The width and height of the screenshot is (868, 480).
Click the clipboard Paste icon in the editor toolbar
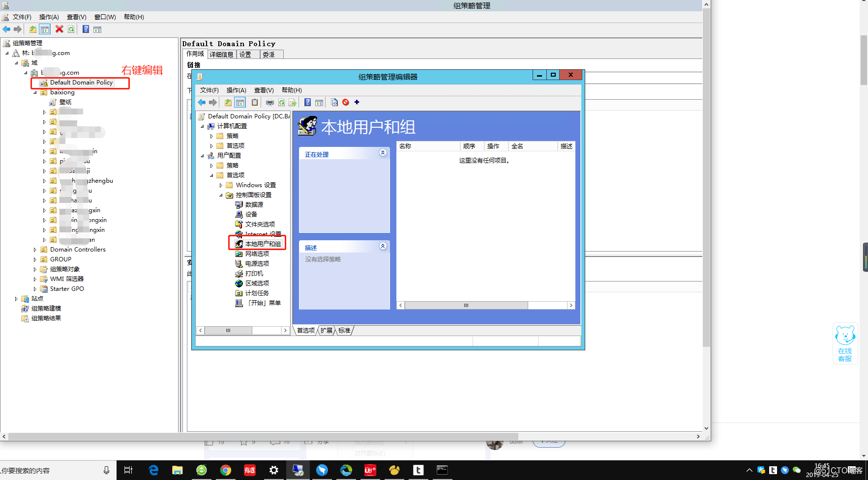(255, 102)
